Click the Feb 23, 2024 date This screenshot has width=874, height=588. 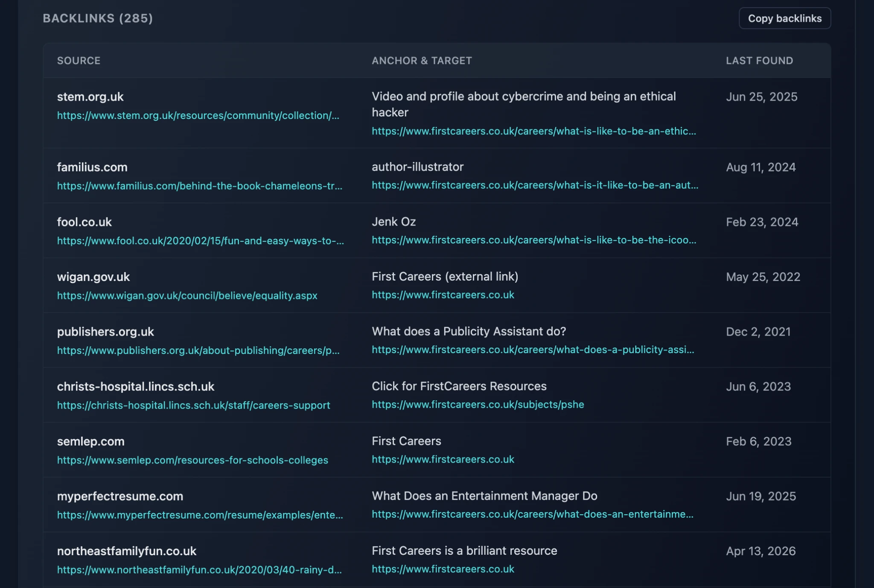click(x=762, y=222)
